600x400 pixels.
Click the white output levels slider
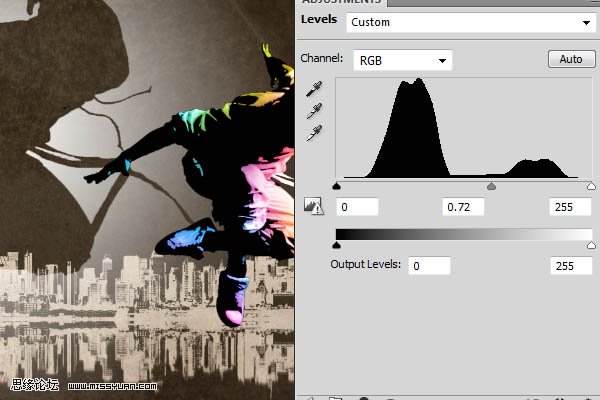591,245
